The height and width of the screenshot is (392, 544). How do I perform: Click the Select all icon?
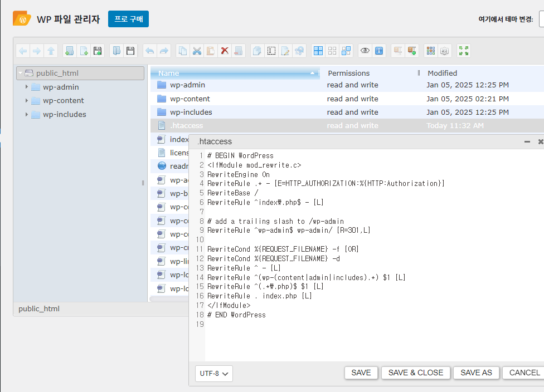(318, 51)
